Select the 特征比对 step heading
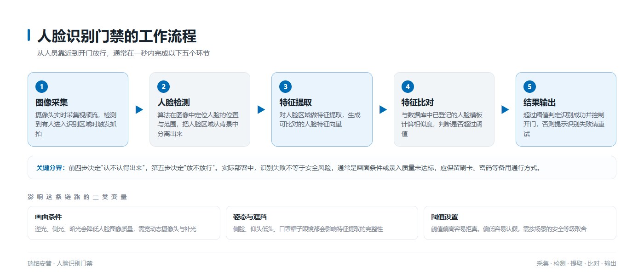This screenshot has height=279, width=644. tap(418, 102)
